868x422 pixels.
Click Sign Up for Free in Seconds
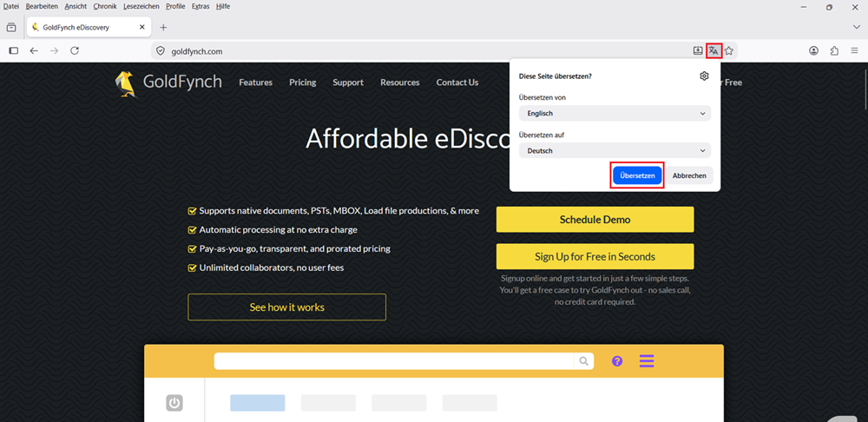pos(595,256)
